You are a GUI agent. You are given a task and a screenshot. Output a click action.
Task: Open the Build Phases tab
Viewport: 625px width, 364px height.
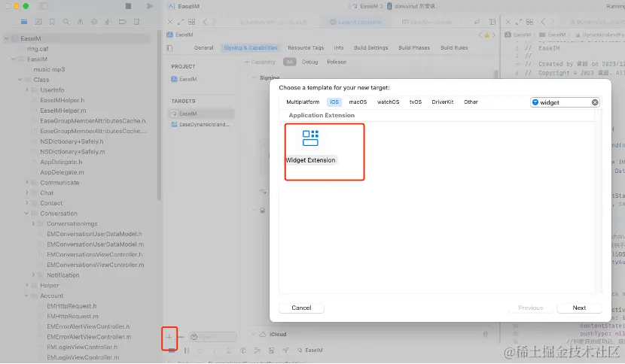(414, 48)
